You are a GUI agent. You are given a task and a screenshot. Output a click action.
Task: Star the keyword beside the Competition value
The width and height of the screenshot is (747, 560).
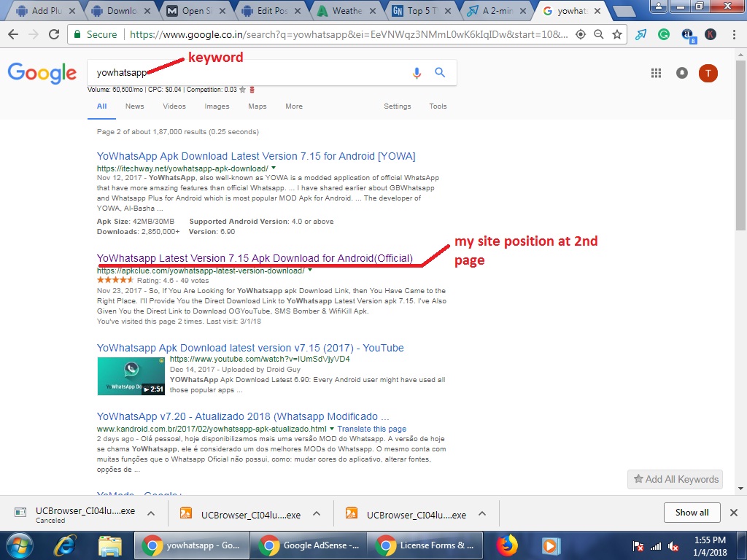[243, 90]
